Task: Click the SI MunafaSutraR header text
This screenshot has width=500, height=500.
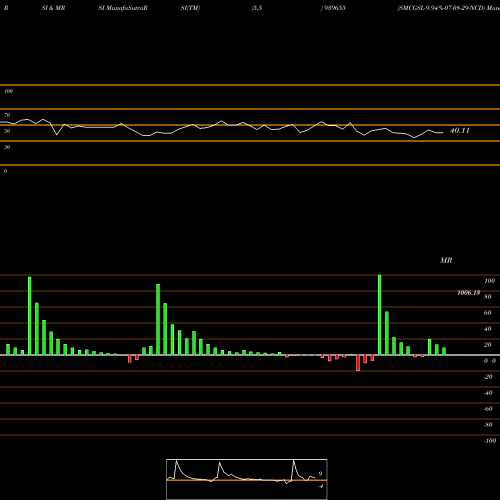Action: (x=123, y=8)
